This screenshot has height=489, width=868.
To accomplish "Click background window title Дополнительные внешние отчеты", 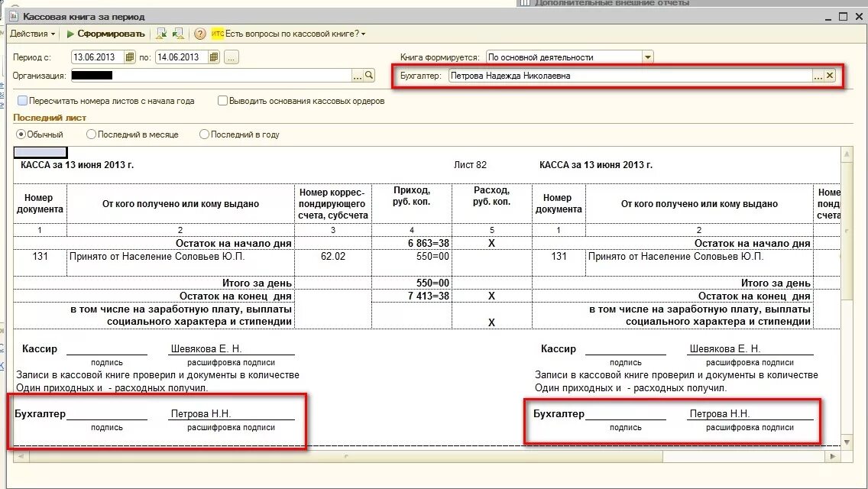I will click(x=612, y=3).
